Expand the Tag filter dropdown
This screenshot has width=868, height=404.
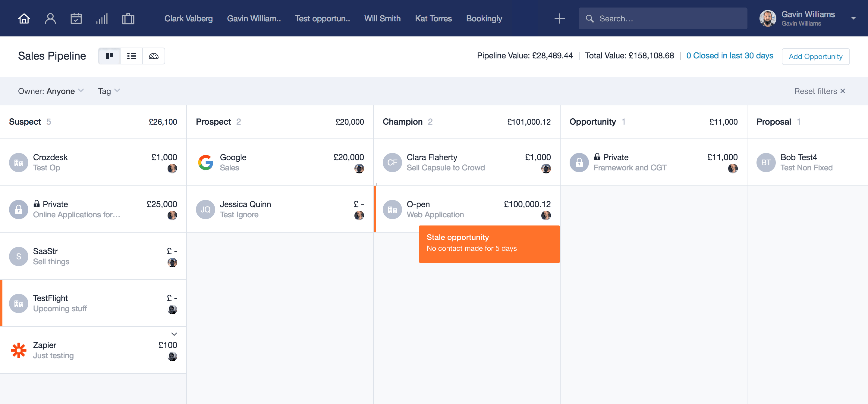[x=109, y=91]
